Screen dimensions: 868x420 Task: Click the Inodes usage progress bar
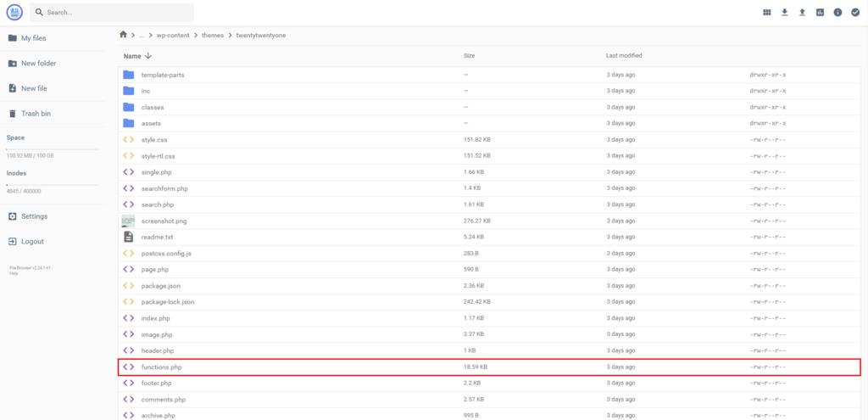coord(53,184)
